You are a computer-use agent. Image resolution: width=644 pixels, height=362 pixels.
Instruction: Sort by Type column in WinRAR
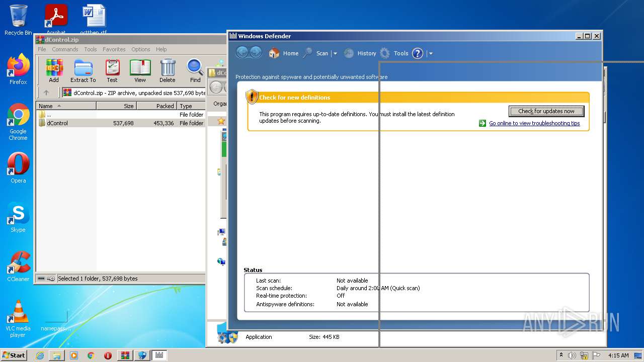(x=191, y=106)
